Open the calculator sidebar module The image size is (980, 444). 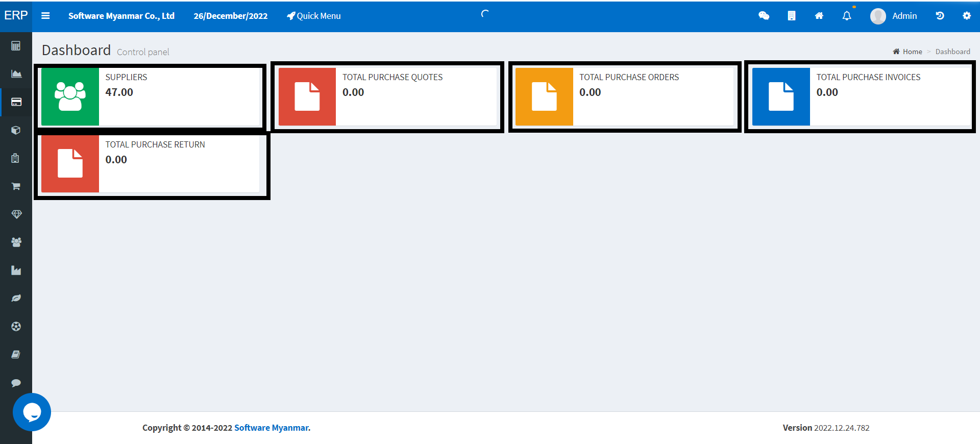tap(16, 46)
